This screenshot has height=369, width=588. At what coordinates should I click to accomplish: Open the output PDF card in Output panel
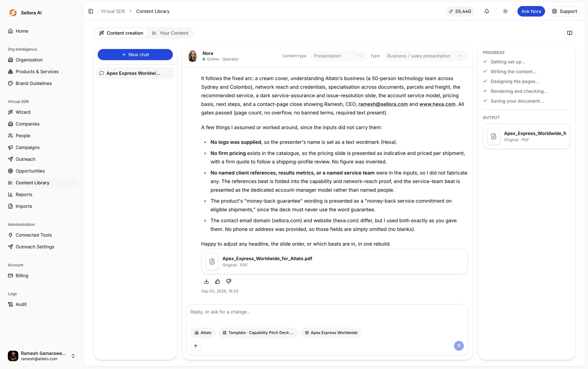pyautogui.click(x=527, y=136)
